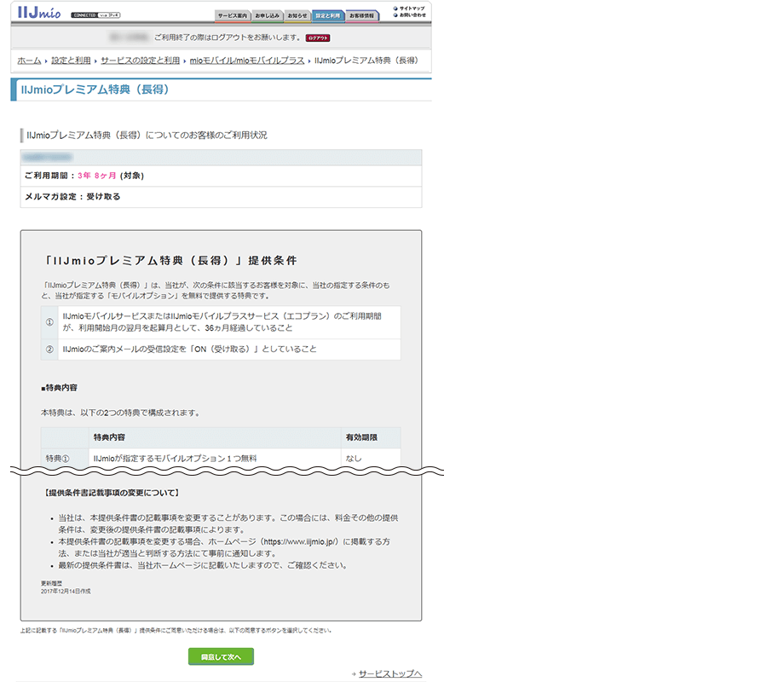Screen dimensions: 784x682
Task: Open the お客様情報 tab
Action: [362, 15]
